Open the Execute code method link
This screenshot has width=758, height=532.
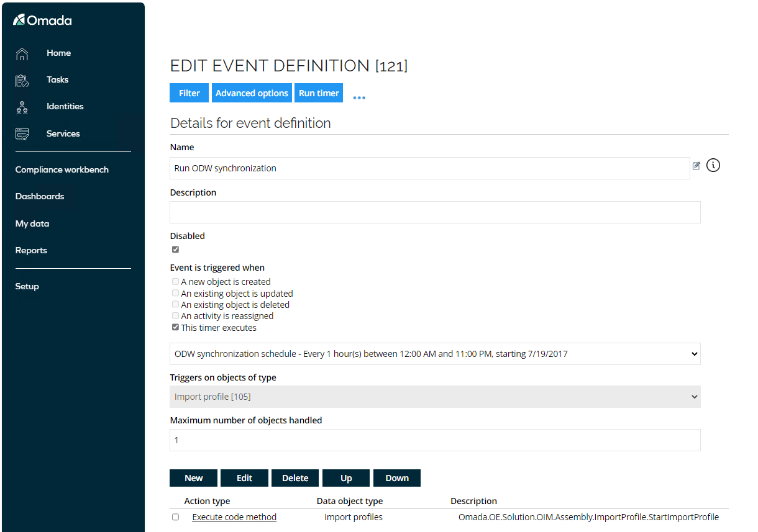coord(234,517)
